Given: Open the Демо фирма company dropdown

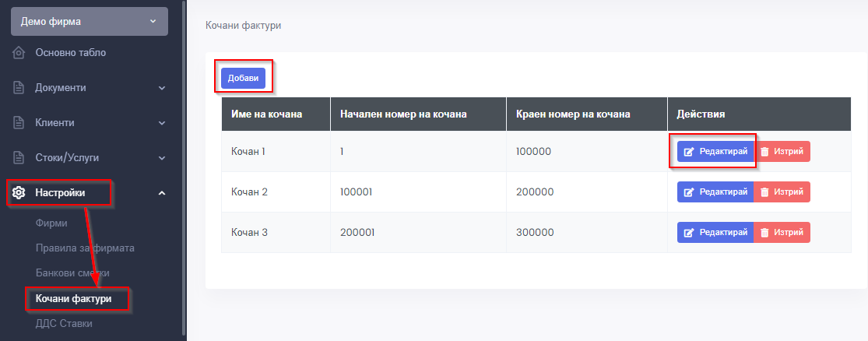Looking at the screenshot, I should (90, 21).
